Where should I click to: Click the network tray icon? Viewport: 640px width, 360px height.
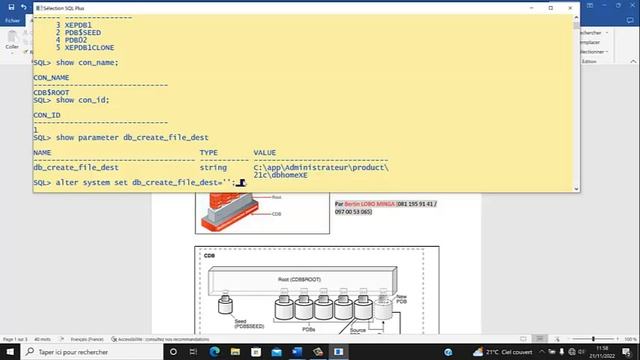pyautogui.click(x=572, y=351)
